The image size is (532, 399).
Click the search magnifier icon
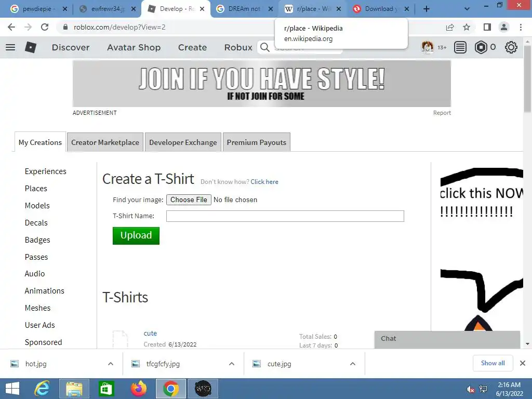click(265, 47)
